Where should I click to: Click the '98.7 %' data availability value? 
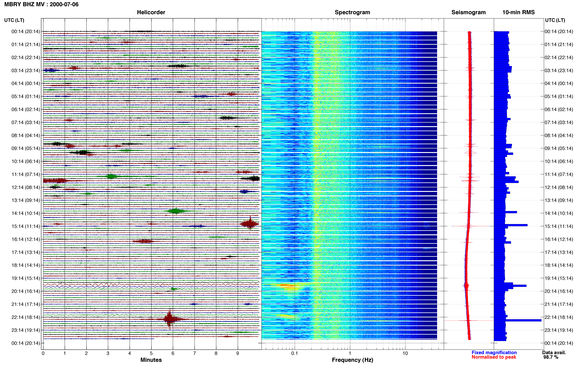pos(551,357)
